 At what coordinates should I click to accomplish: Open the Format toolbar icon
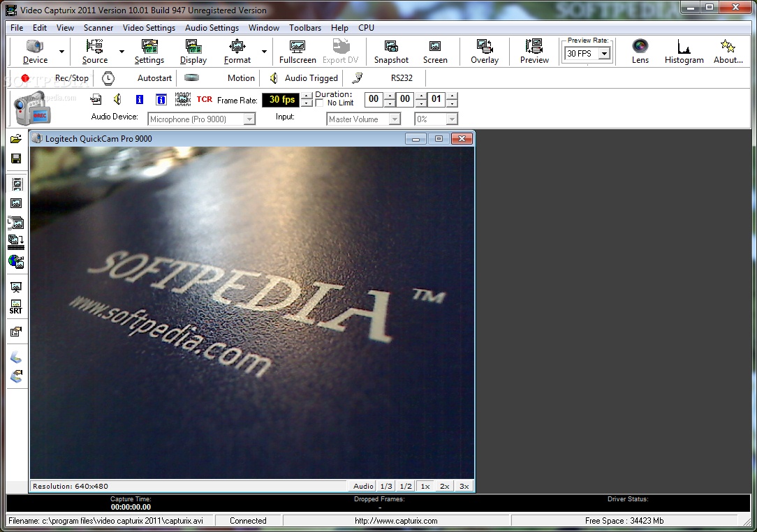point(237,52)
